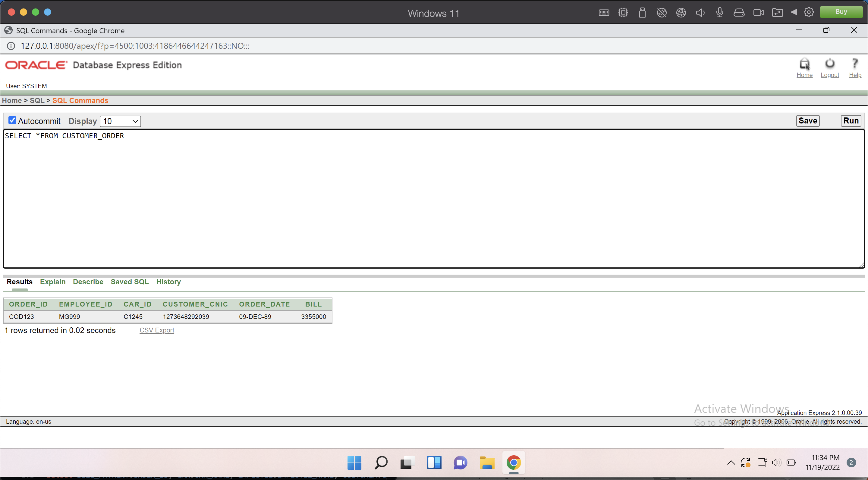Open the VM settings gear icon
This screenshot has width=868, height=480.
pos(809,12)
